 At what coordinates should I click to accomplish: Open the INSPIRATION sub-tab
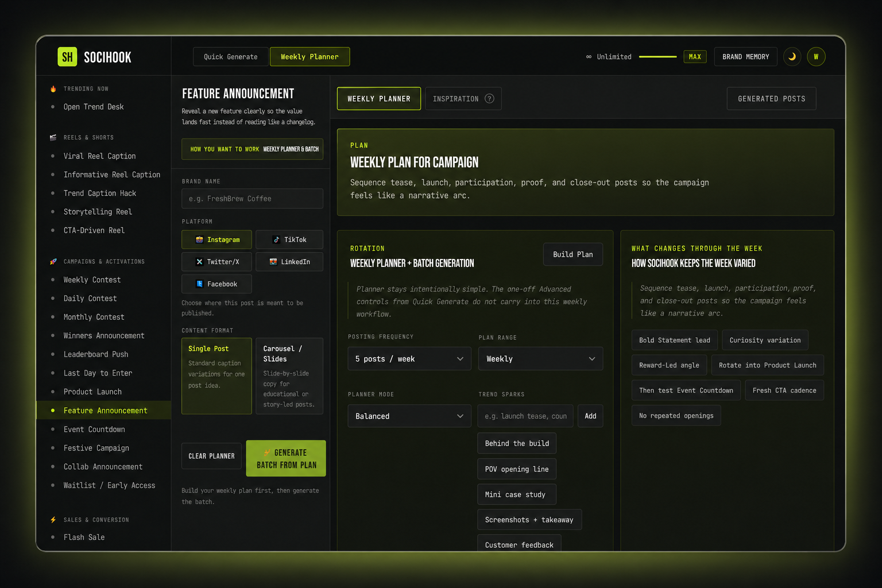click(463, 99)
